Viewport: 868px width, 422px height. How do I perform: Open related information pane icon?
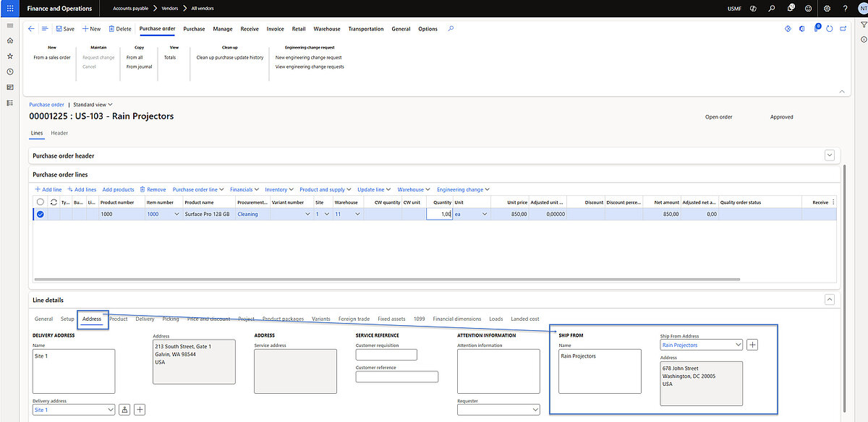(864, 40)
